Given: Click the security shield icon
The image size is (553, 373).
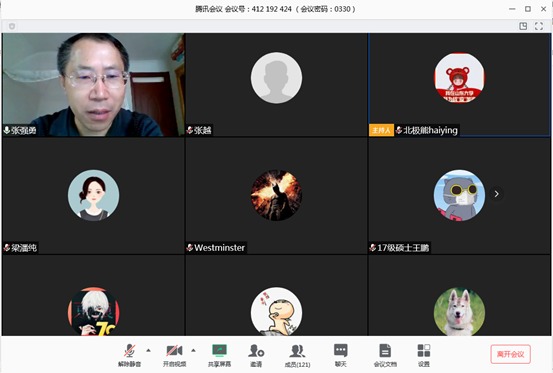Looking at the screenshot, I should pyautogui.click(x=12, y=26).
